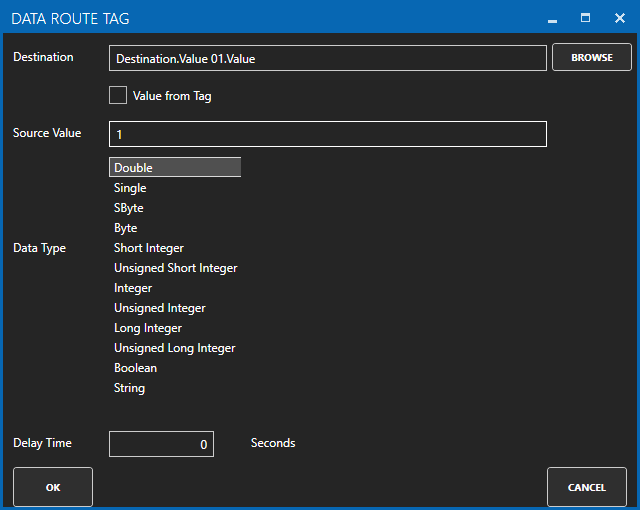Select Long Integer data type
Viewport: 640px width, 510px height.
(148, 328)
